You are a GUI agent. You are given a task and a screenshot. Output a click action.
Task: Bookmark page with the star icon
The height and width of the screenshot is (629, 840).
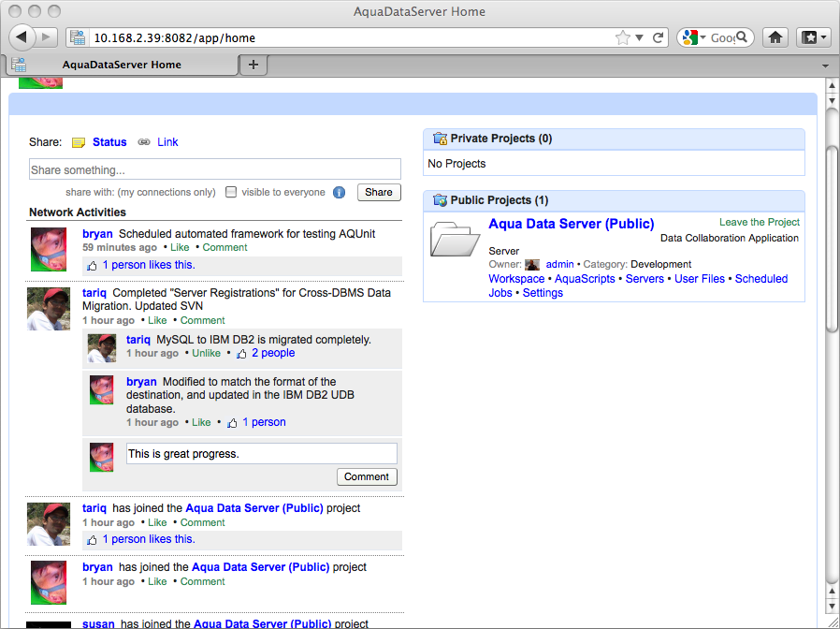pyautogui.click(x=622, y=37)
